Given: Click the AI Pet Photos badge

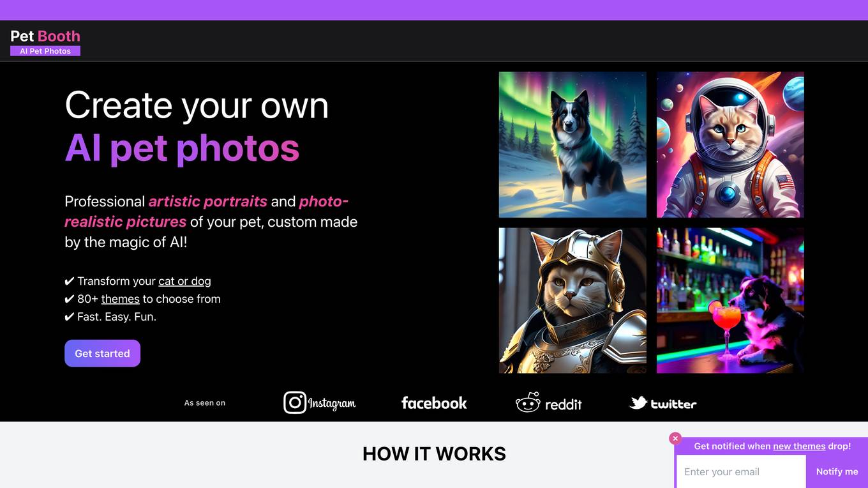Looking at the screenshot, I should [45, 51].
